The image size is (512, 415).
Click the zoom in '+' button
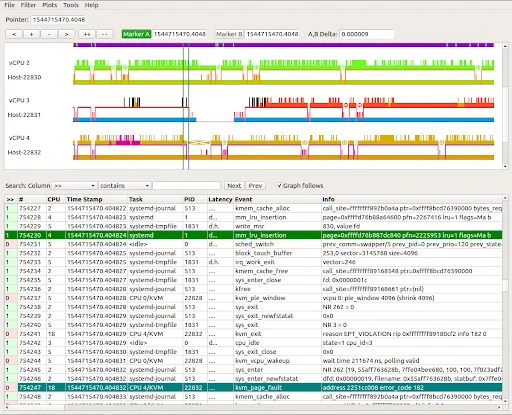(31, 34)
